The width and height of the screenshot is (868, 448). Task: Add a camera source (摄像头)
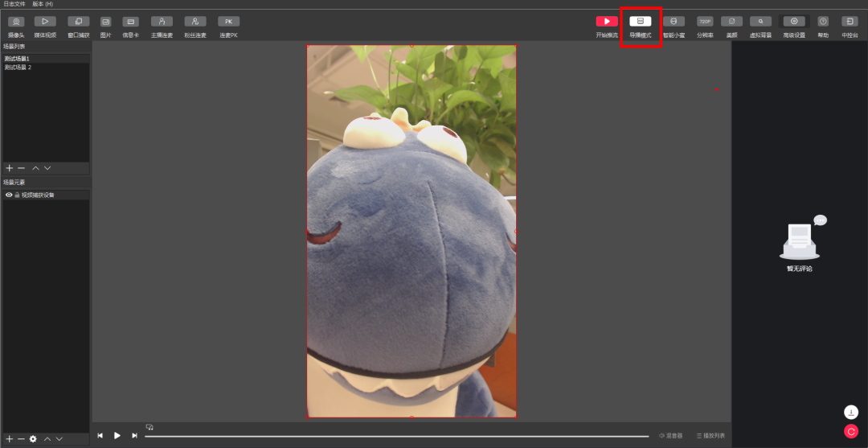tap(16, 27)
